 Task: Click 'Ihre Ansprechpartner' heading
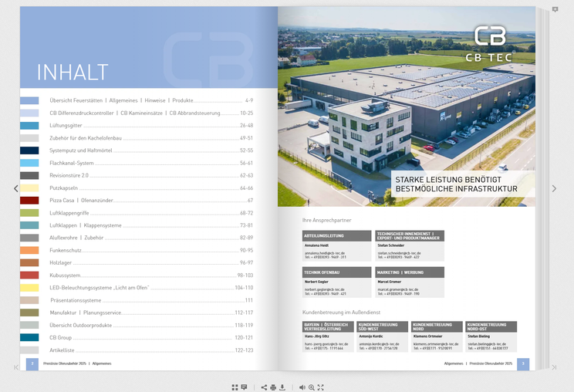pos(326,221)
